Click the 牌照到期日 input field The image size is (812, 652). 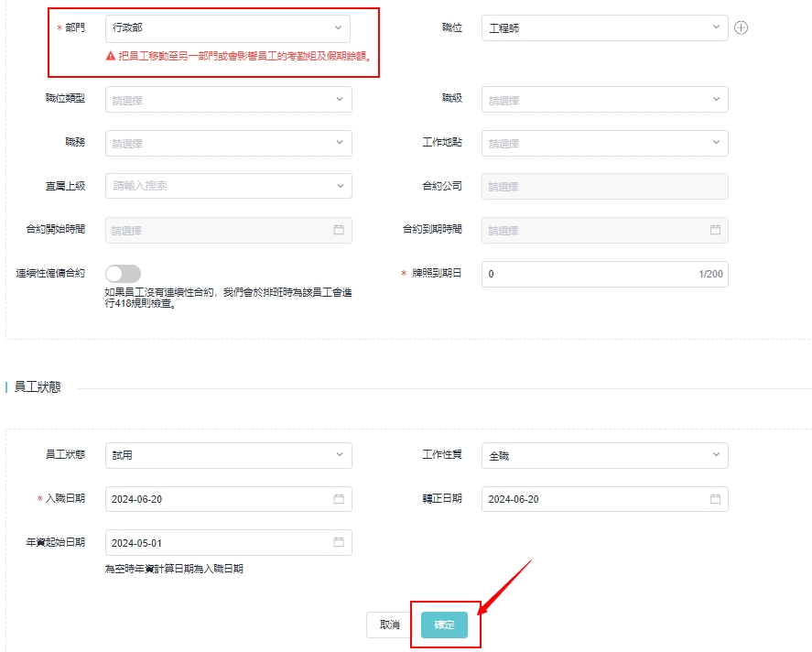coord(586,274)
